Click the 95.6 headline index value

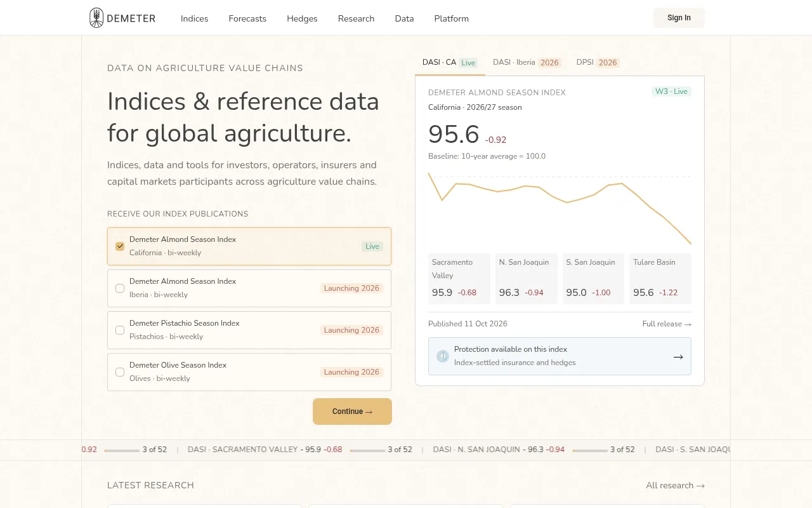[x=454, y=135]
